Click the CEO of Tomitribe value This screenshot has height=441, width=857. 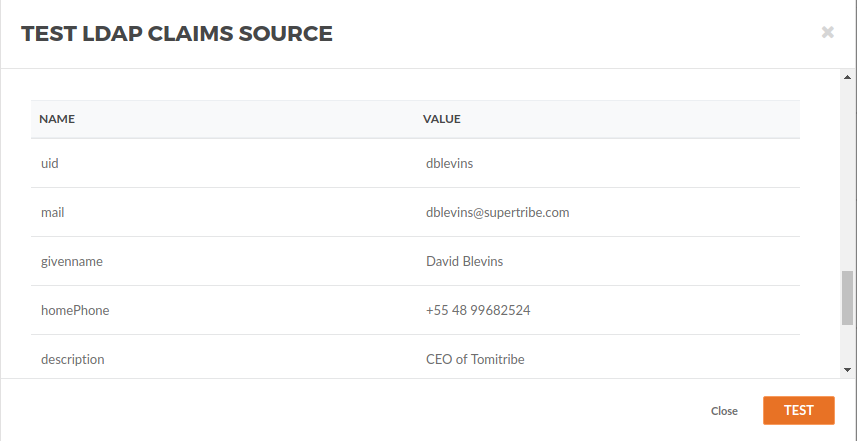pyautogui.click(x=475, y=359)
